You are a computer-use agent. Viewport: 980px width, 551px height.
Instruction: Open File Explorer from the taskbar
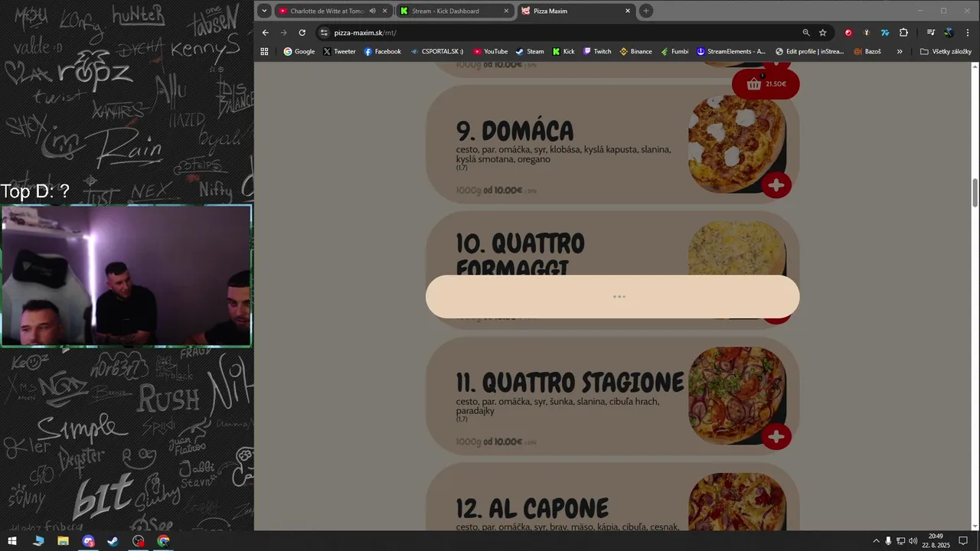(x=63, y=541)
